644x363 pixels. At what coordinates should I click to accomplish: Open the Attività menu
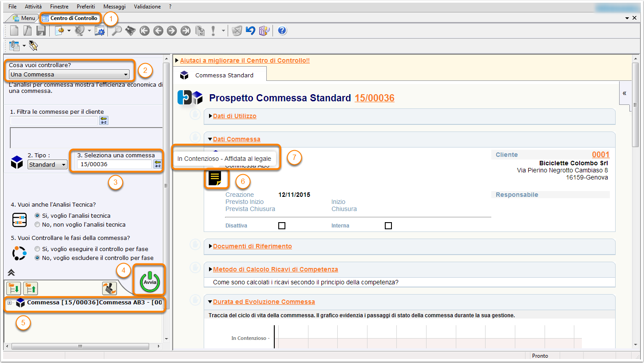33,7
